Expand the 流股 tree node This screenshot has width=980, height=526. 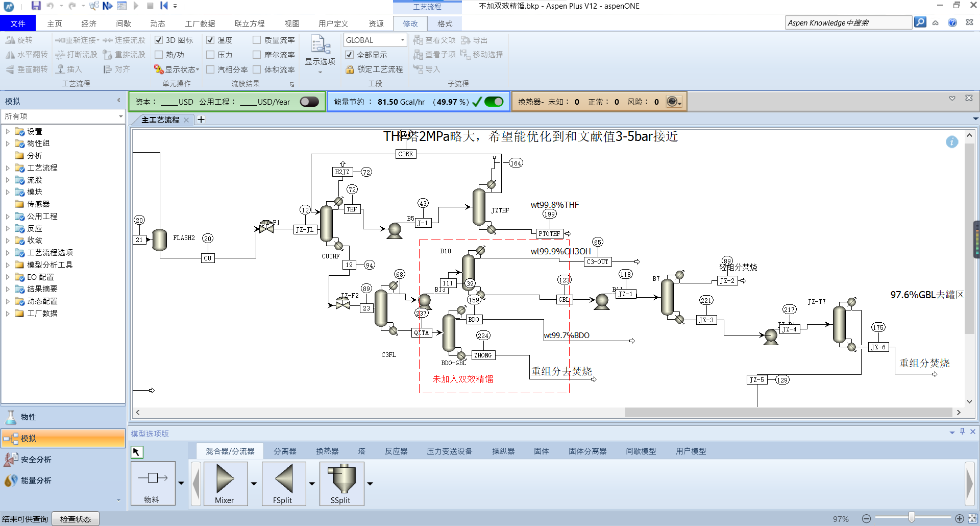pyautogui.click(x=8, y=180)
